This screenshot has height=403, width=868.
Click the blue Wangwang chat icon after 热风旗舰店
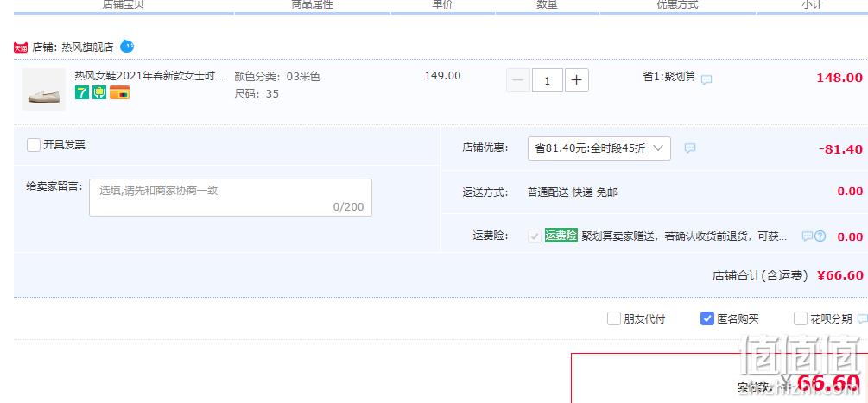(127, 47)
